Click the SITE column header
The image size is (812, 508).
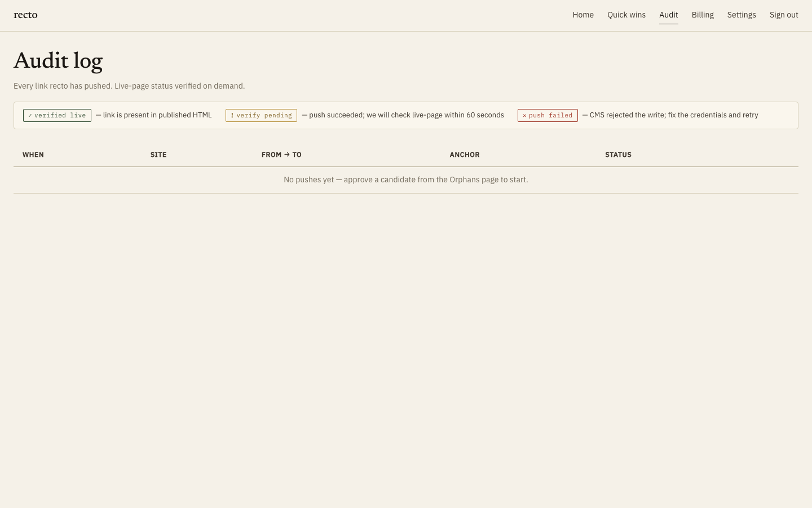(158, 155)
